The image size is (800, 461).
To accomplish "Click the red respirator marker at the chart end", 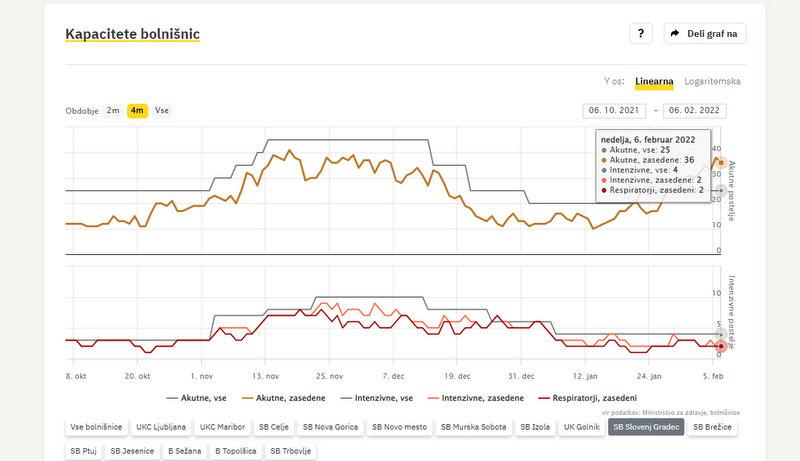I will pos(721,346).
